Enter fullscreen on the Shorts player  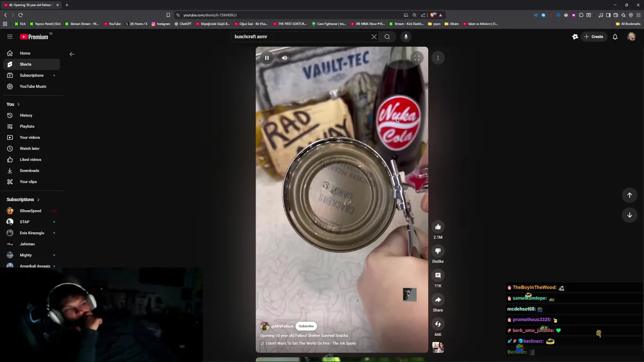pyautogui.click(x=417, y=58)
